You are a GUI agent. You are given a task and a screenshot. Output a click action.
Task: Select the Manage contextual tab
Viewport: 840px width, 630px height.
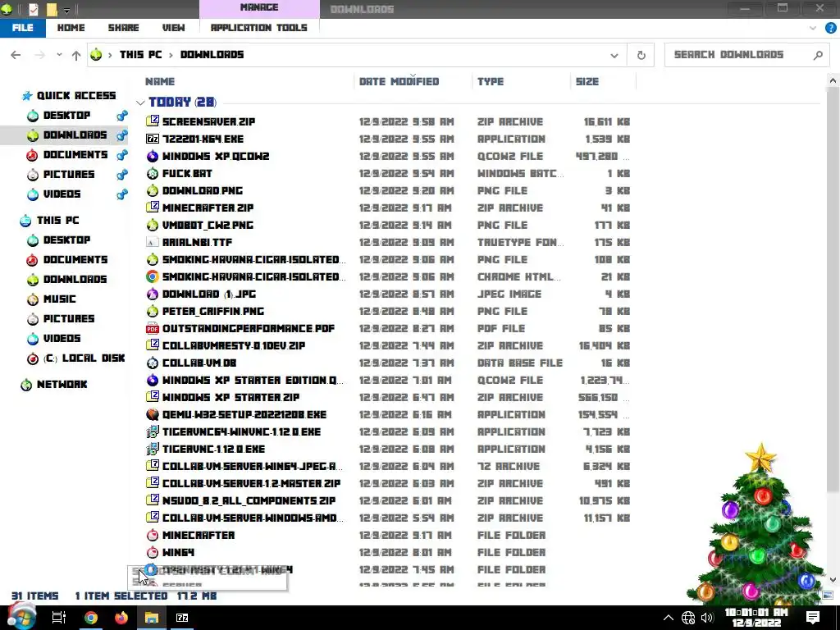259,8
